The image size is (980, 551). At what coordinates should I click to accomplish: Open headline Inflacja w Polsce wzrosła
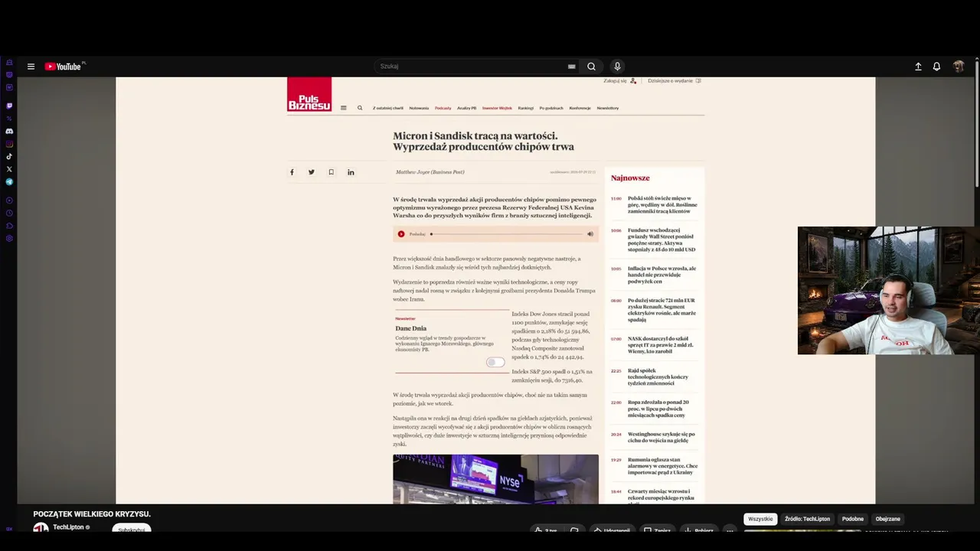pos(661,275)
